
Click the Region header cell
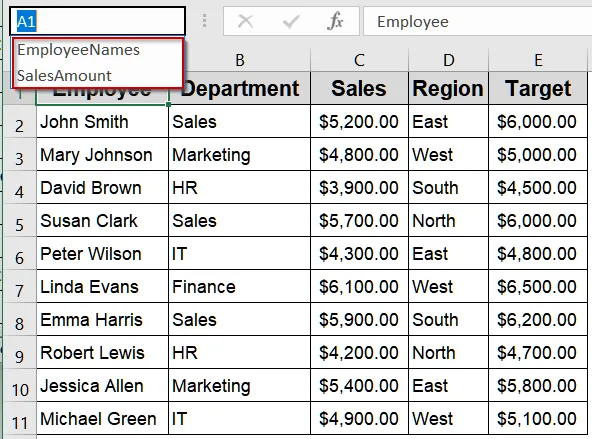[449, 88]
